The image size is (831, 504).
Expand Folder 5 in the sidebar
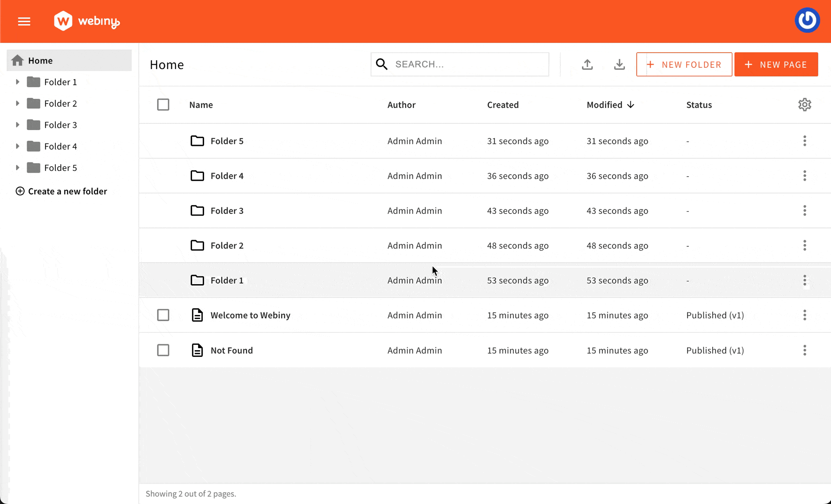tap(17, 167)
